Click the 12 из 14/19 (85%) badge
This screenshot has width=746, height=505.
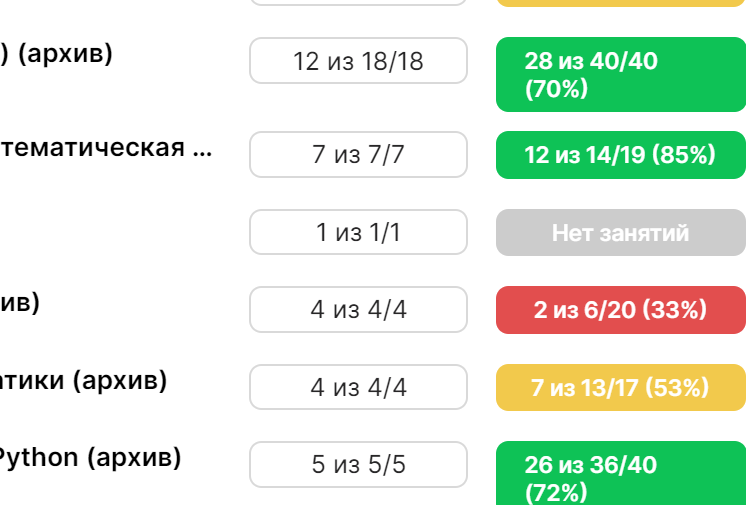[x=621, y=155]
